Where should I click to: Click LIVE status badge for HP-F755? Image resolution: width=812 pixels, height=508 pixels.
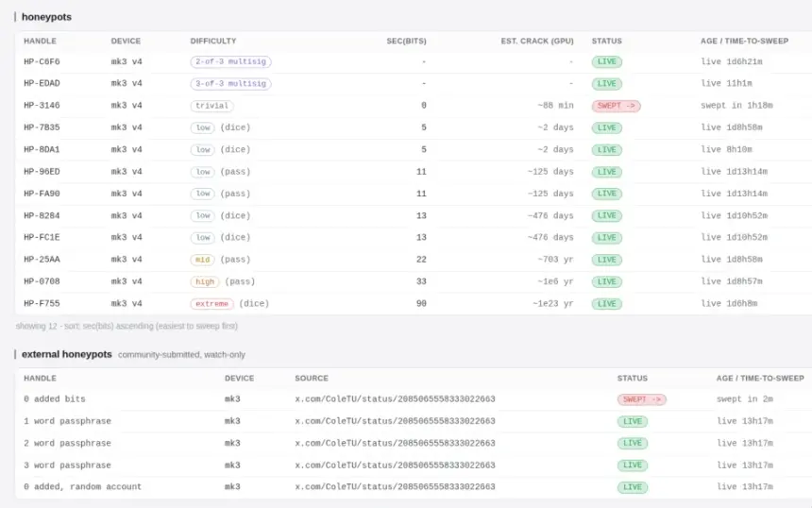click(x=607, y=303)
